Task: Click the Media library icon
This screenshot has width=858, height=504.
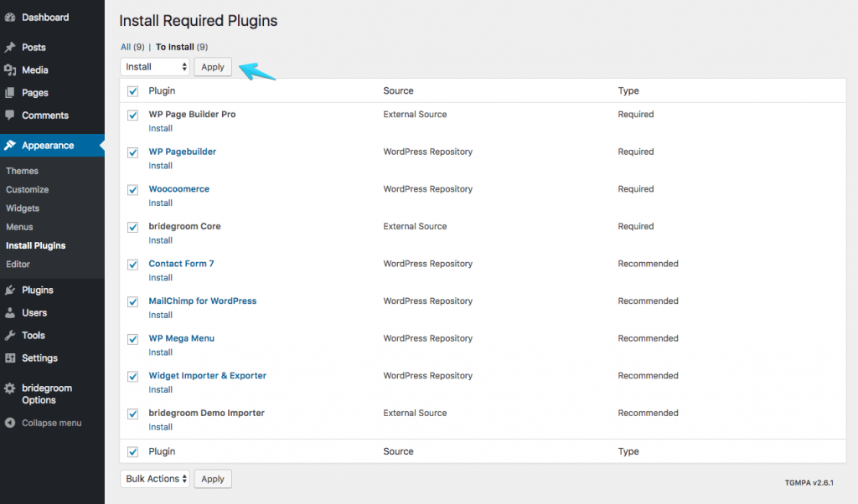Action: 10,70
